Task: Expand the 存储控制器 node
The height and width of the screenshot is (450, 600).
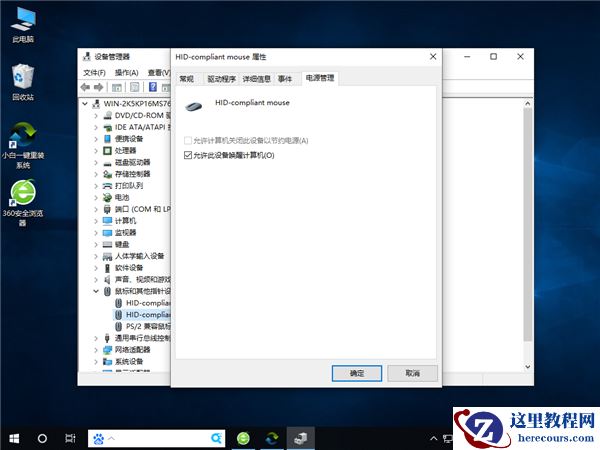Action: [x=96, y=174]
